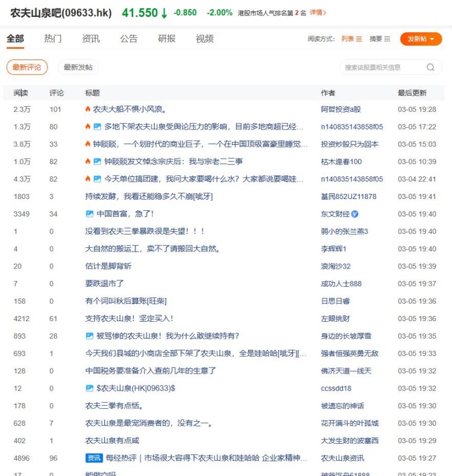Click the image icon beside 钟睒睒发文悼念宗庆后
452x476 pixels.
point(97,162)
